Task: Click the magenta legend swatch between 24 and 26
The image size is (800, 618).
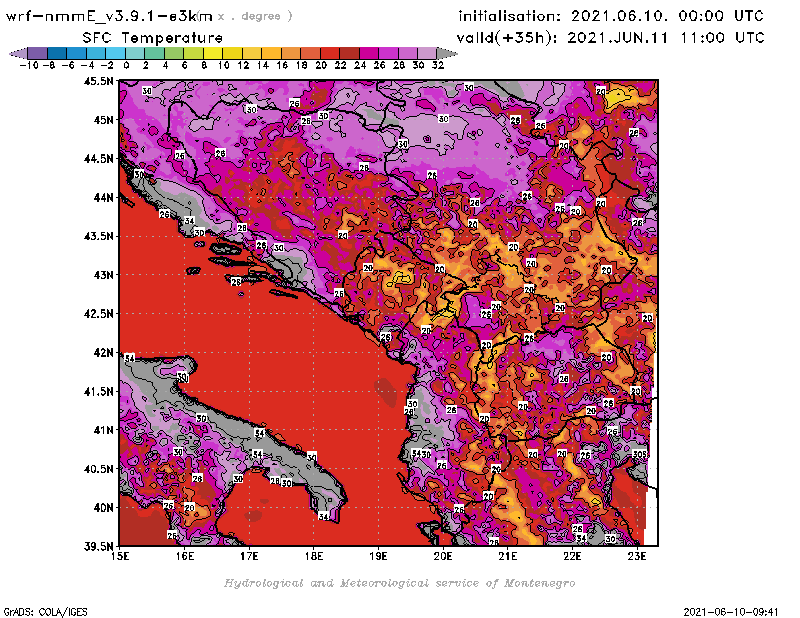Action: [368, 53]
